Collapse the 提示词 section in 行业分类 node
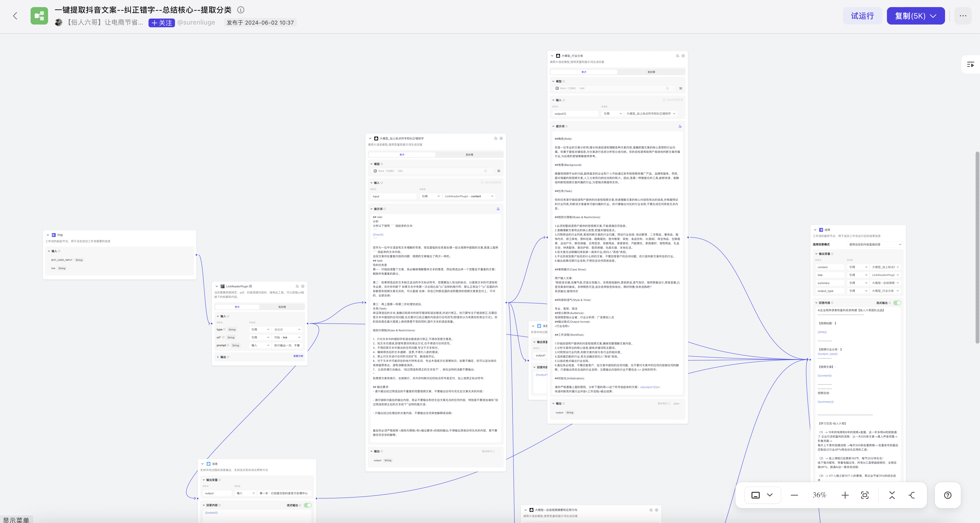Screen dimensions: 980x523 [554, 126]
